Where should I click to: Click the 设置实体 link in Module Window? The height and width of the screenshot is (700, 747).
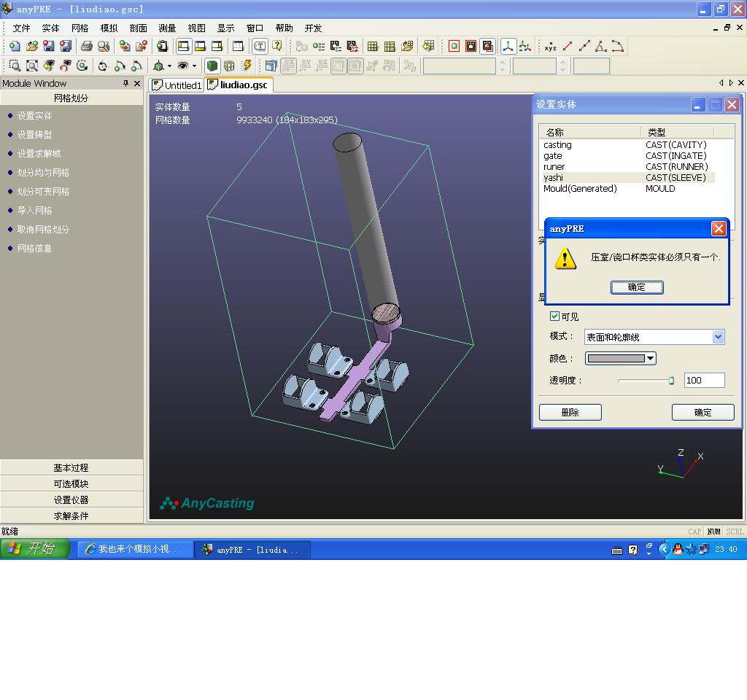click(34, 116)
